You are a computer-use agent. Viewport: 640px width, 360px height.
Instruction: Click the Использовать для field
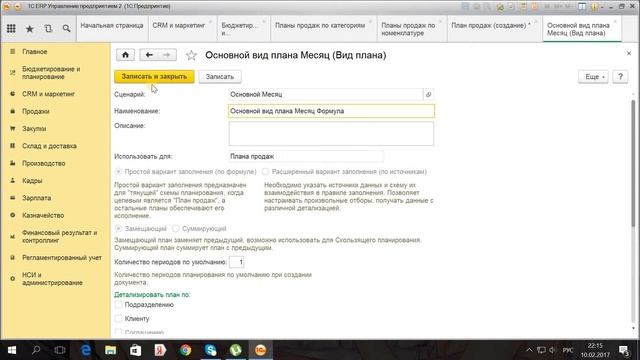click(306, 156)
